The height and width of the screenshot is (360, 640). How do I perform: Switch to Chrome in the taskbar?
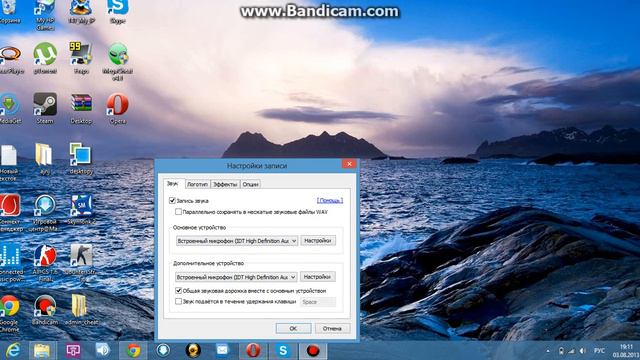click(x=133, y=351)
